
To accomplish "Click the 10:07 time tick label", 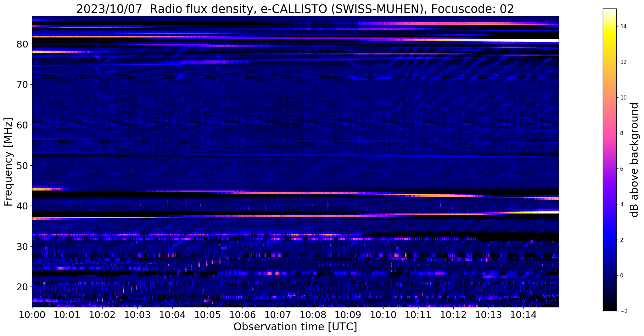I will pyautogui.click(x=277, y=315).
